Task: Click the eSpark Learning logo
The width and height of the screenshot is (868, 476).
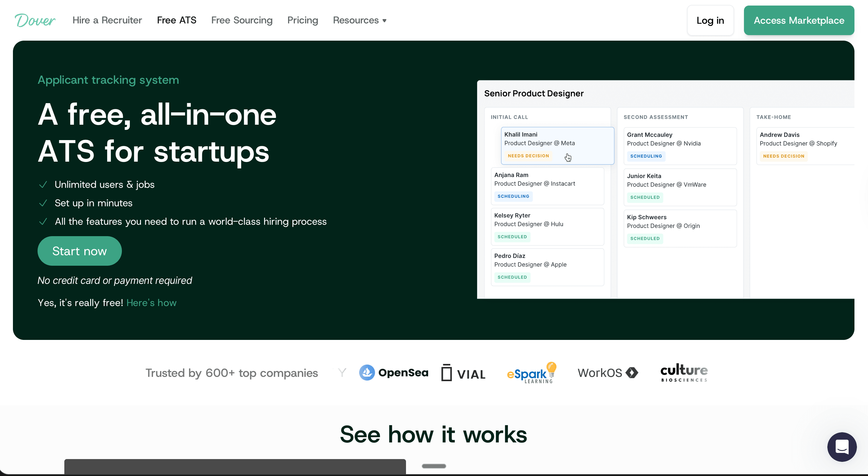Action: click(532, 373)
